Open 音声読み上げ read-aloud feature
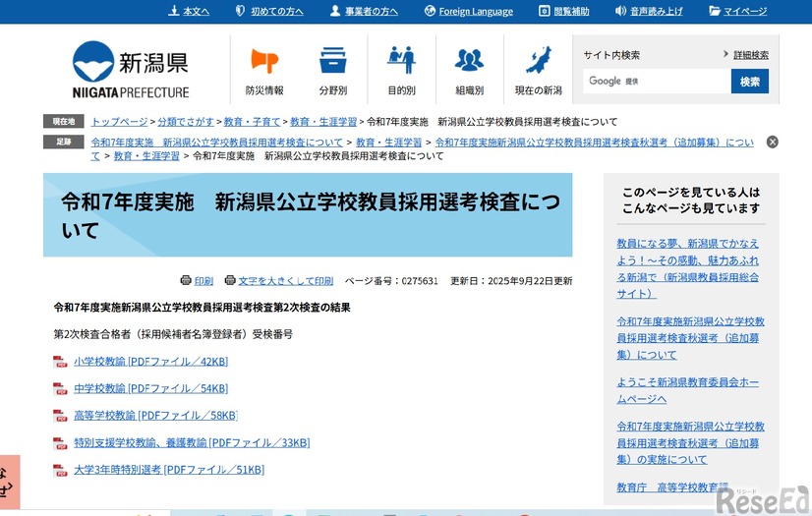The width and height of the screenshot is (812, 516). click(649, 11)
